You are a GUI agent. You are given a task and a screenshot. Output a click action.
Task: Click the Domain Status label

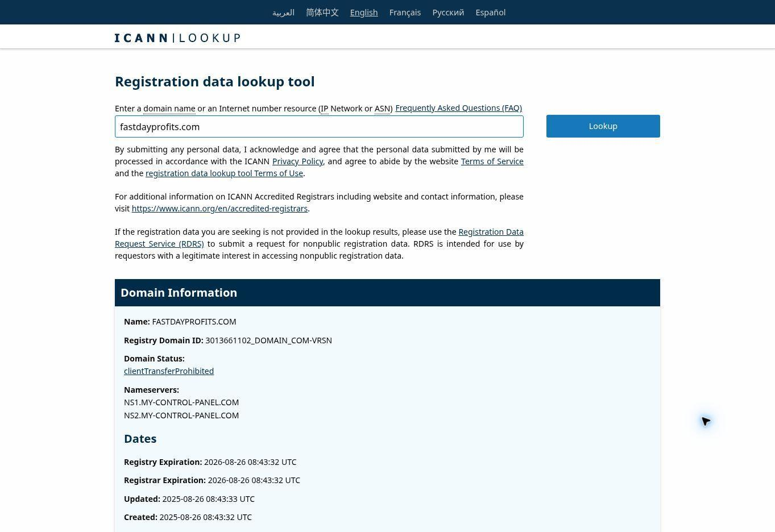(154, 359)
